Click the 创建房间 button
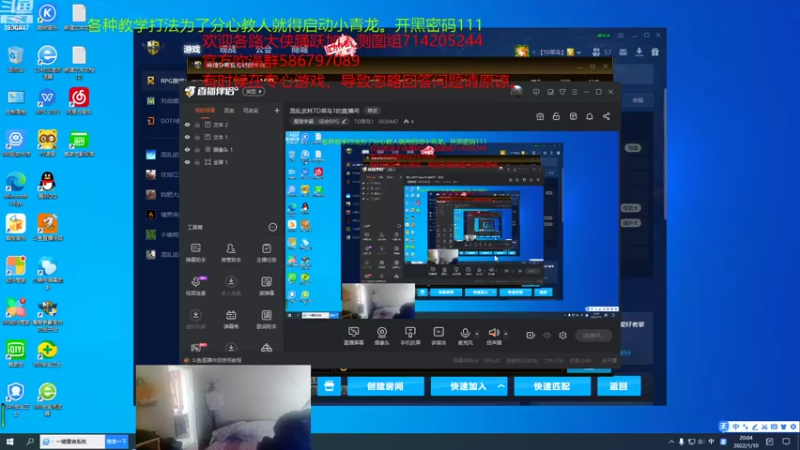This screenshot has height=450, width=800. pos(385,386)
